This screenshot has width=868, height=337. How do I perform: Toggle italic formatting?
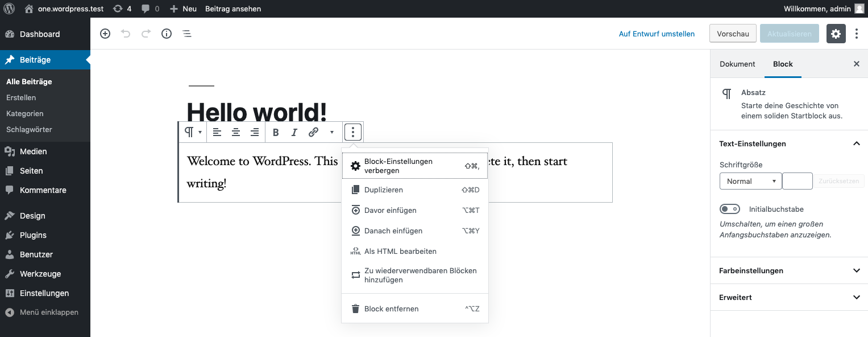point(294,132)
